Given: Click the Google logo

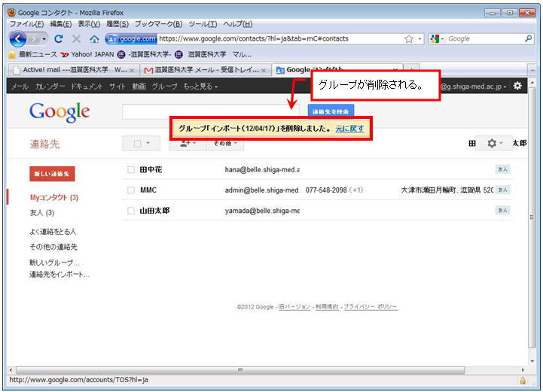Looking at the screenshot, I should tap(59, 112).
